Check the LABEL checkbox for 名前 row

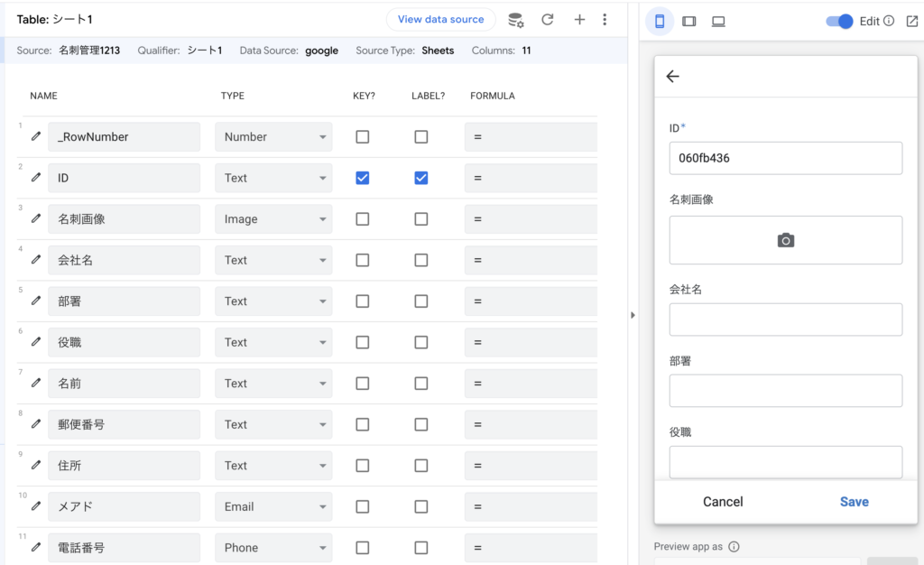click(420, 384)
